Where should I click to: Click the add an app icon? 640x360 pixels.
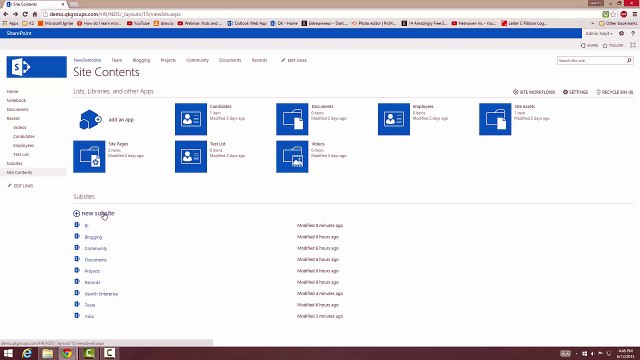pos(90,119)
